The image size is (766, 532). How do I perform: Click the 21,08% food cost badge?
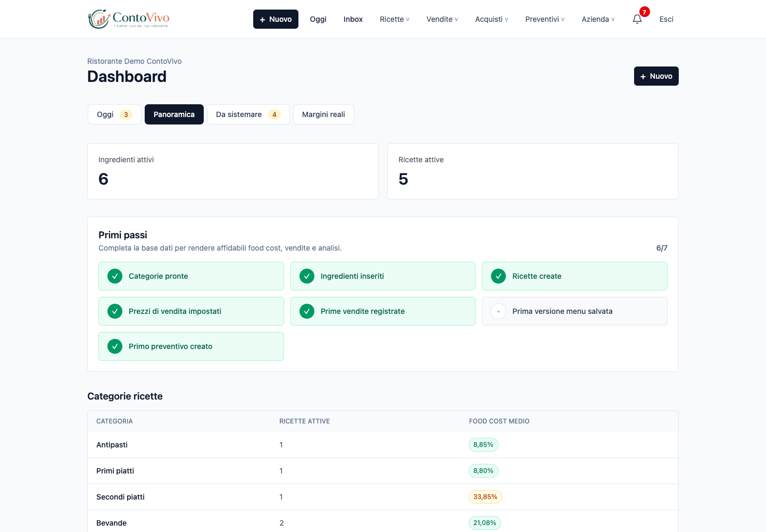pos(485,523)
